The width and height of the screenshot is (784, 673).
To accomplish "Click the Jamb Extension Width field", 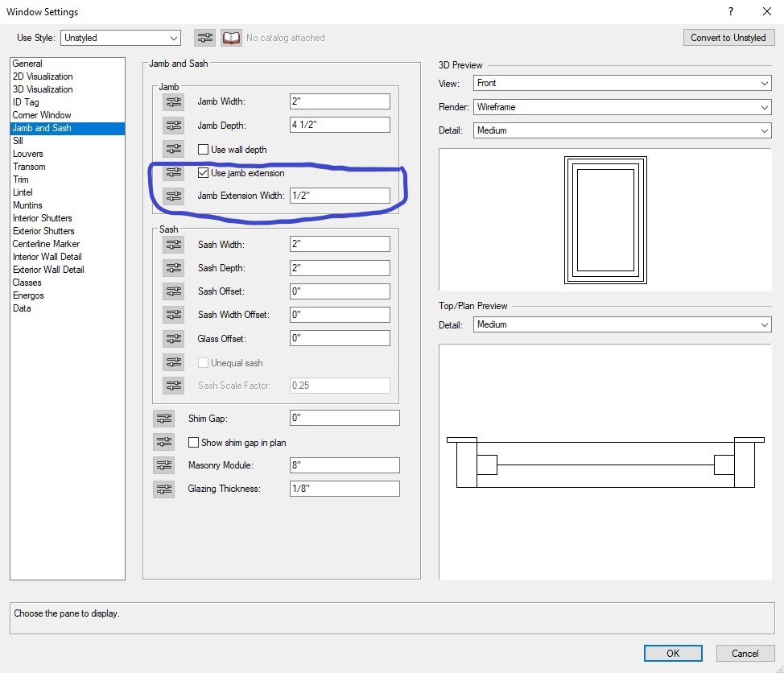I will pyautogui.click(x=340, y=196).
